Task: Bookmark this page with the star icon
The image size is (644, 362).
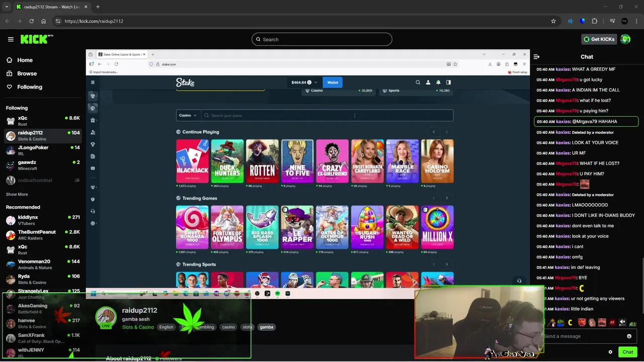Action: (x=553, y=21)
